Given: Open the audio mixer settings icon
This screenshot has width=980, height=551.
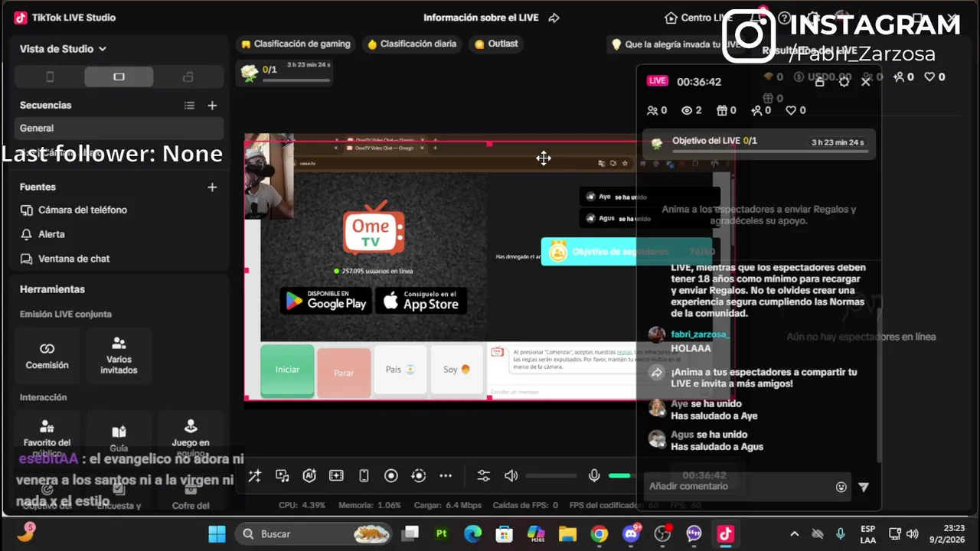Looking at the screenshot, I should coord(483,476).
